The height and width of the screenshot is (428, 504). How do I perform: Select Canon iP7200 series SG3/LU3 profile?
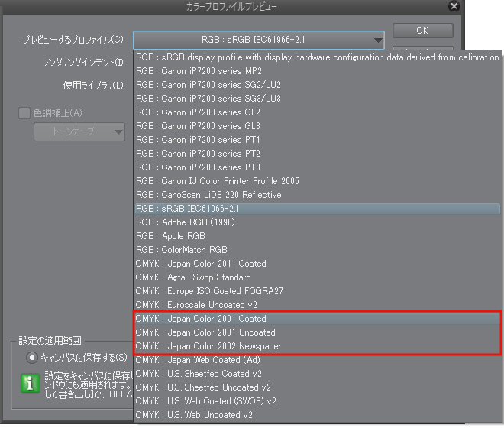tap(317, 99)
